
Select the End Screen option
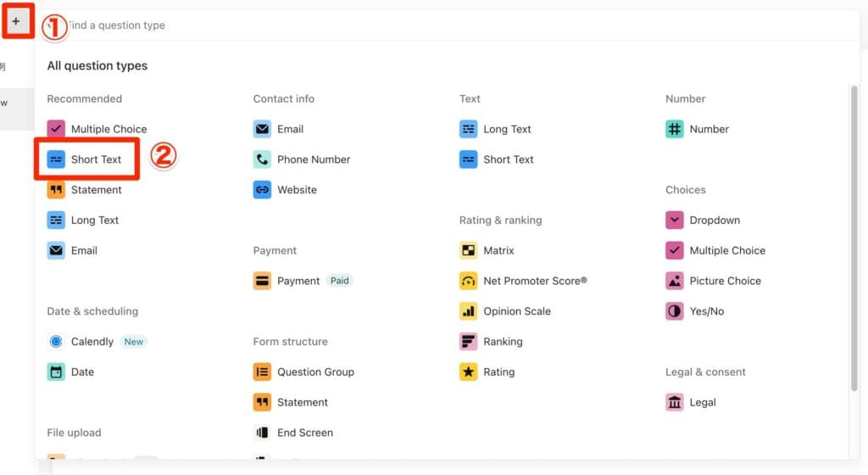point(304,433)
